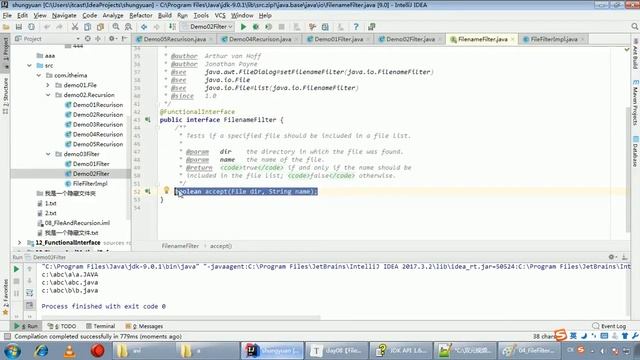Open Run panel settings gear

tap(611, 257)
